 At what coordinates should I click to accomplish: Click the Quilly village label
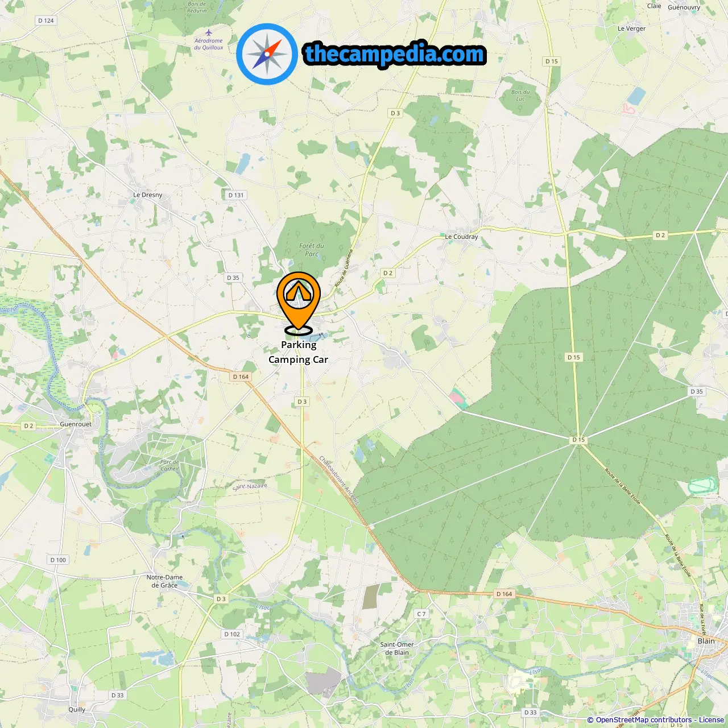pyautogui.click(x=77, y=709)
